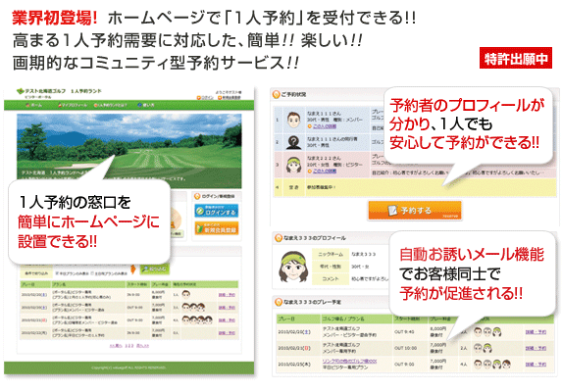Image resolution: width=562 pixels, height=392 pixels.
Task: Click the face avatars in the left 3人 row
Action: 193,307
